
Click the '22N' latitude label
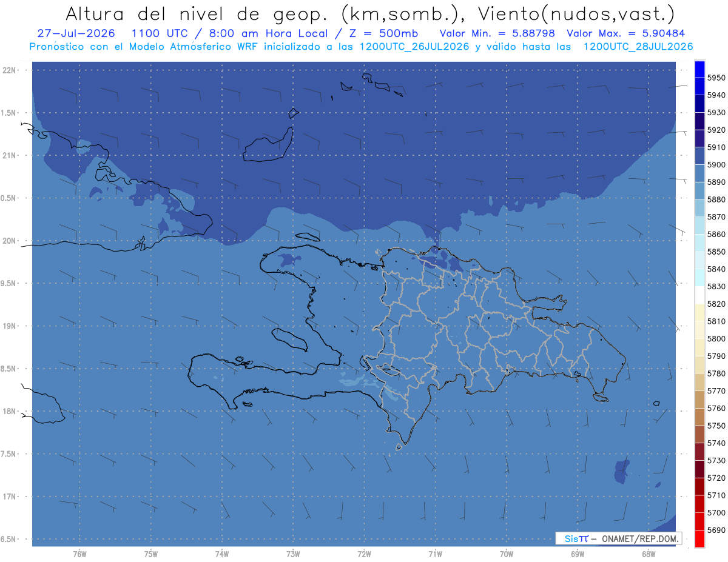[x=10, y=70]
